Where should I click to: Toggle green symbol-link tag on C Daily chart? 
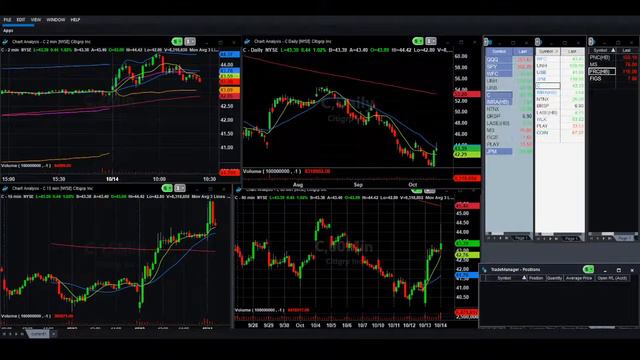[418, 41]
